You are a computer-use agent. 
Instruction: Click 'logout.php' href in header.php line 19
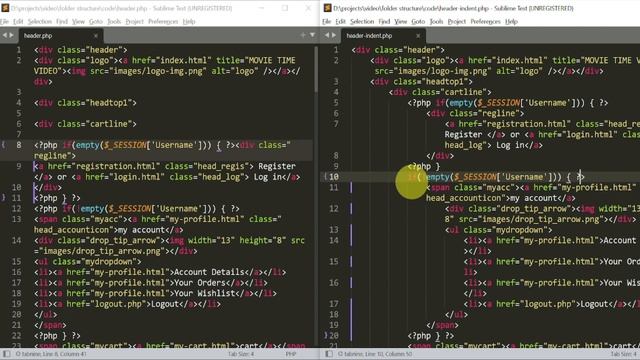121,304
